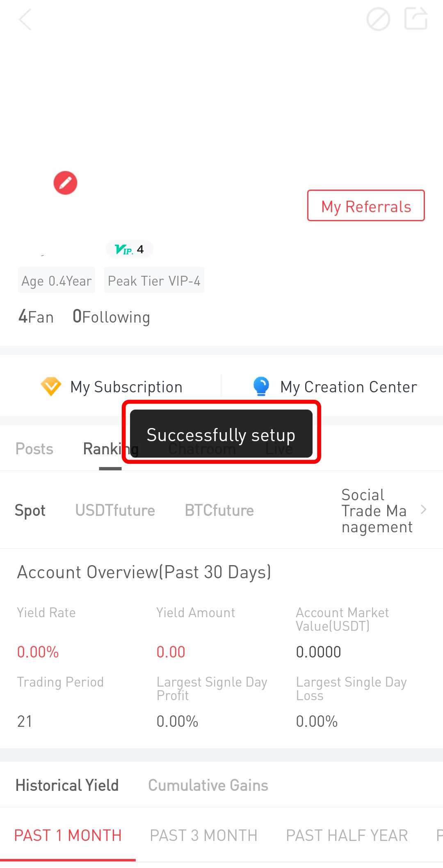This screenshot has height=868, width=443.
Task: Tap the red edit pencil icon
Action: click(x=65, y=183)
